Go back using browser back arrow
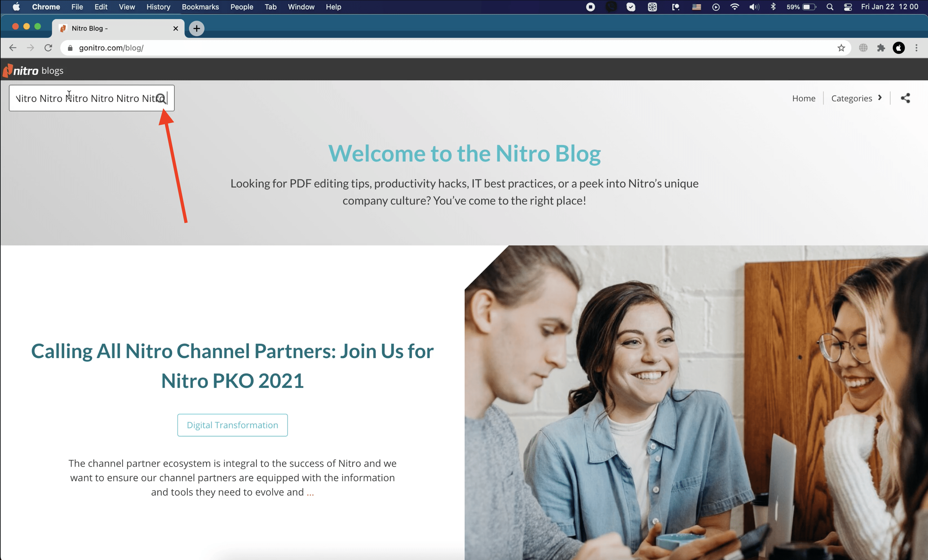Viewport: 928px width, 560px height. [x=13, y=48]
